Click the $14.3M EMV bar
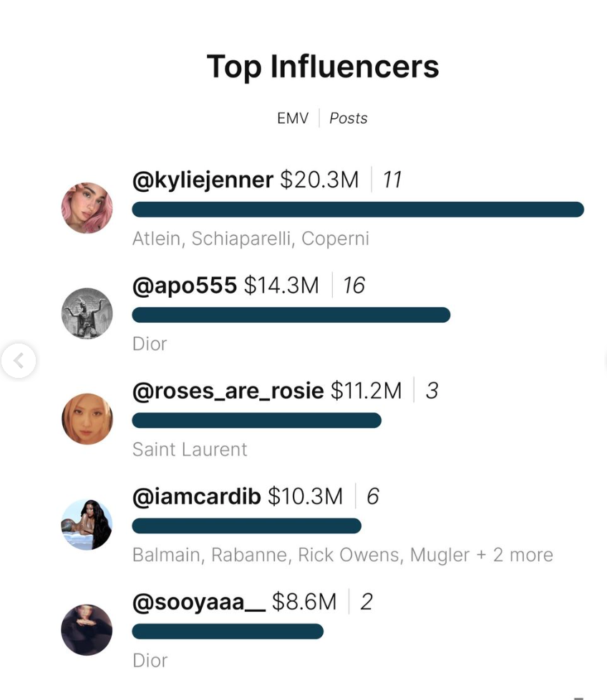Screen dimensions: 607x700 291,315
